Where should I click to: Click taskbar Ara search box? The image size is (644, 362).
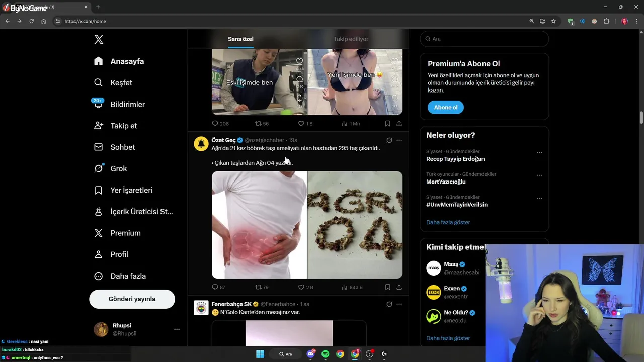pos(286,354)
